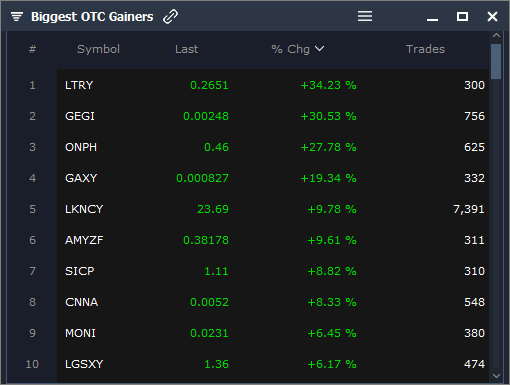Select the LKNCY symbol
The height and width of the screenshot is (385, 510).
[84, 209]
